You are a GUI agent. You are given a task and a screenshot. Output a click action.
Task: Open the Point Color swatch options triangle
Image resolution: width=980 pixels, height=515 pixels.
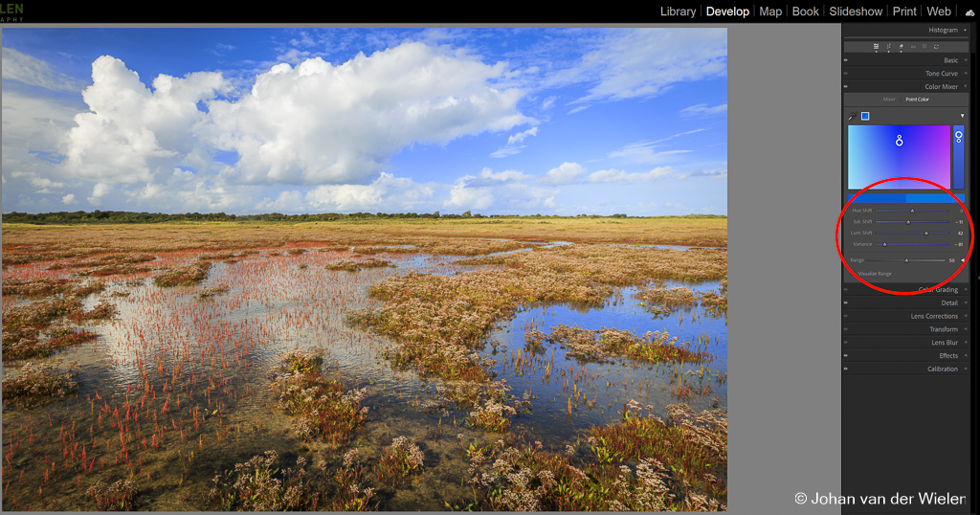(962, 117)
